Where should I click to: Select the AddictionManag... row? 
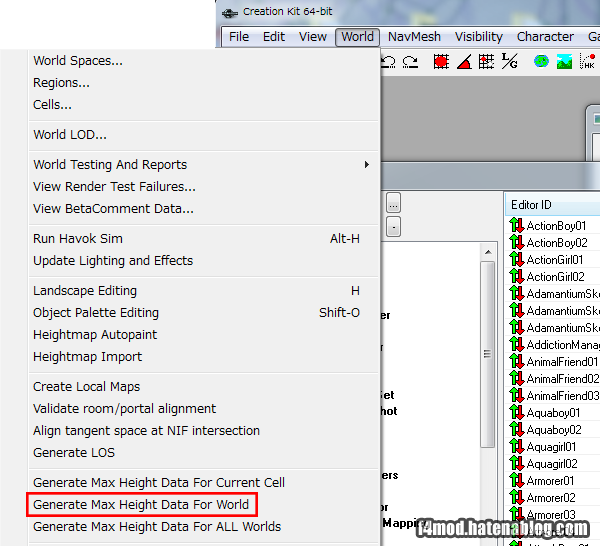[x=553, y=345]
